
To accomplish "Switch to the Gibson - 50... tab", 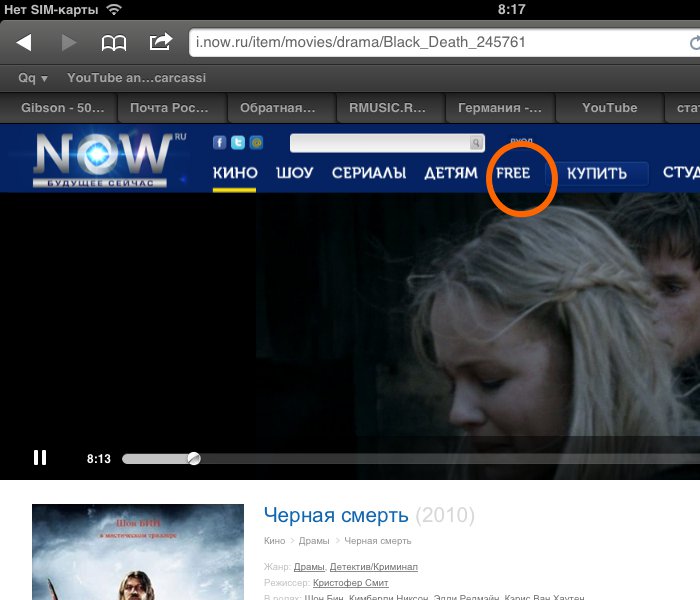I will click(62, 108).
